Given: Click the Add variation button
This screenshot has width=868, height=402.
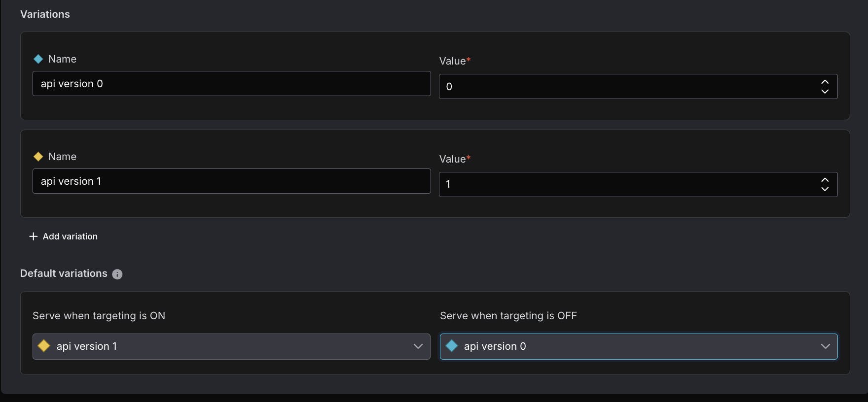Looking at the screenshot, I should point(63,236).
